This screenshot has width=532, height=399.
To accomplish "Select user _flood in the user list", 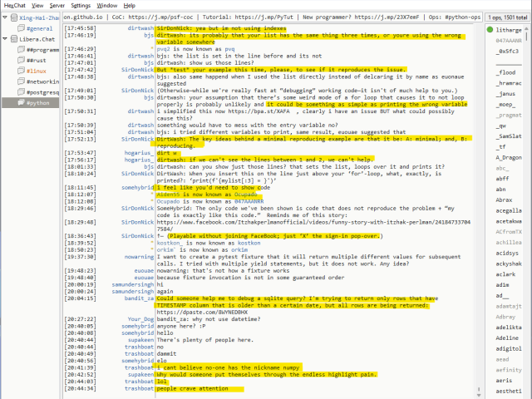I will click(x=505, y=72).
